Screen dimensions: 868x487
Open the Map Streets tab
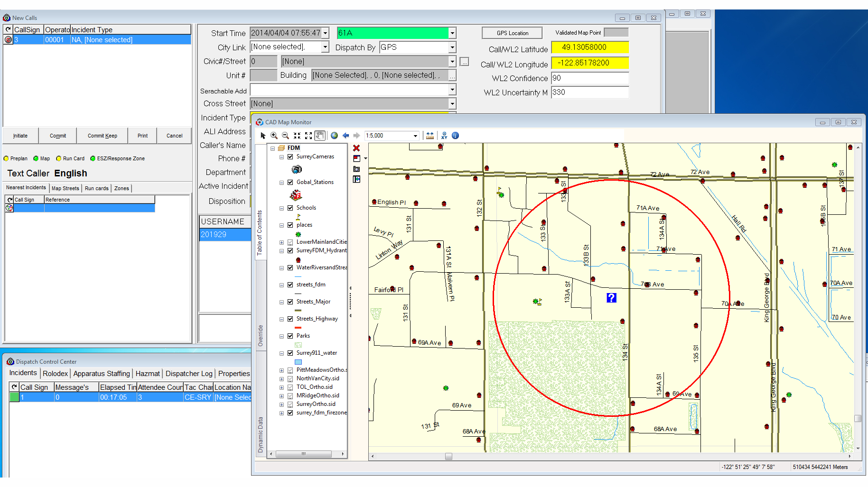[x=65, y=188]
